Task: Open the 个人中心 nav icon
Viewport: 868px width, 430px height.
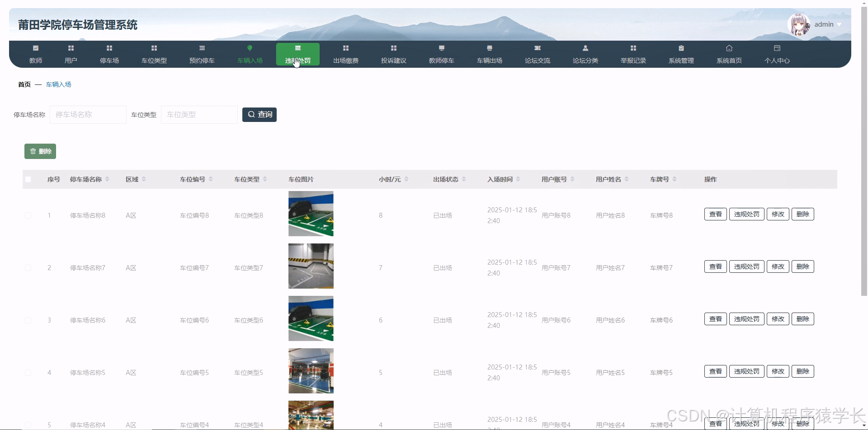Action: [x=777, y=48]
